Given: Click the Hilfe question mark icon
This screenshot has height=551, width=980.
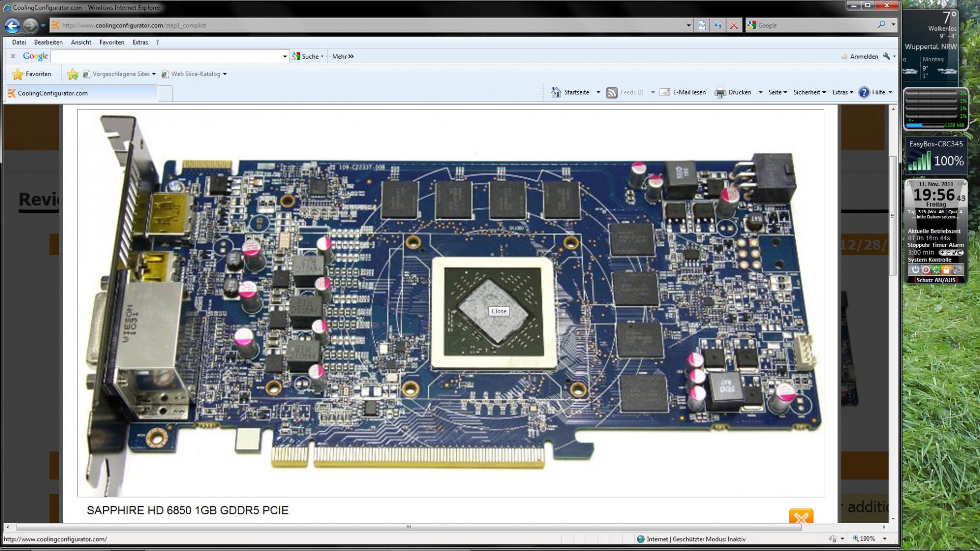Looking at the screenshot, I should 864,92.
